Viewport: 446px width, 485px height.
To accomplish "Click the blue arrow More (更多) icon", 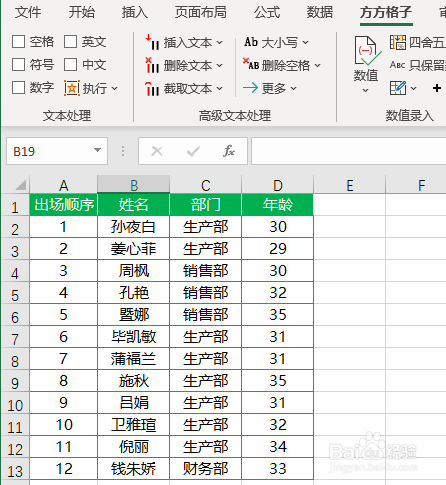I will click(251, 88).
